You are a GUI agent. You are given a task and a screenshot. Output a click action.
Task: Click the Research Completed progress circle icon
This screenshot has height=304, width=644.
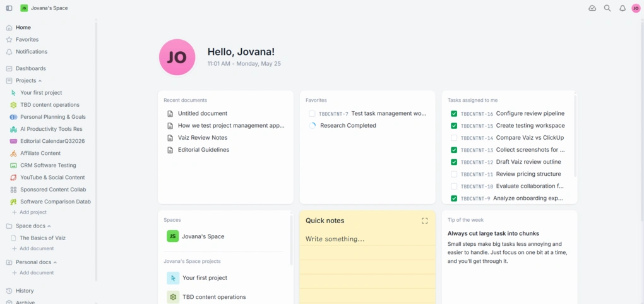312,126
